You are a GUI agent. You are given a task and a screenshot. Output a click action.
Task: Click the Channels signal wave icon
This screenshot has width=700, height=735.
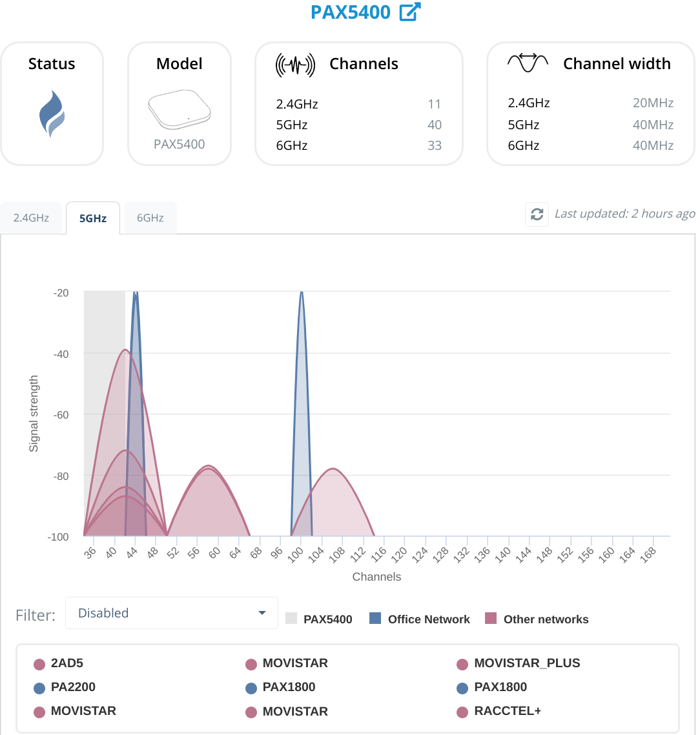coord(295,65)
